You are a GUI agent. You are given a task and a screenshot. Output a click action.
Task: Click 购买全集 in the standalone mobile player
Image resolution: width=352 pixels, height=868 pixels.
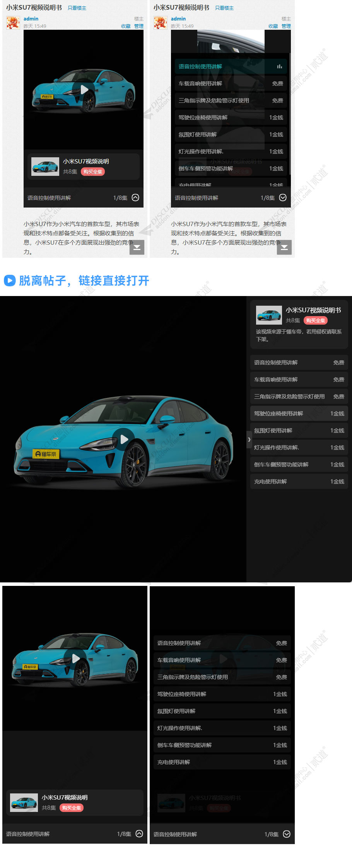[x=72, y=808]
